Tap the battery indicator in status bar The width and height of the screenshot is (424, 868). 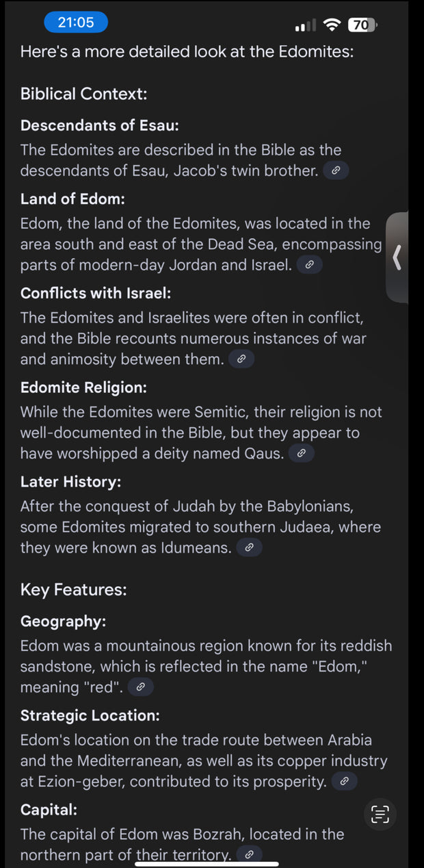362,25
